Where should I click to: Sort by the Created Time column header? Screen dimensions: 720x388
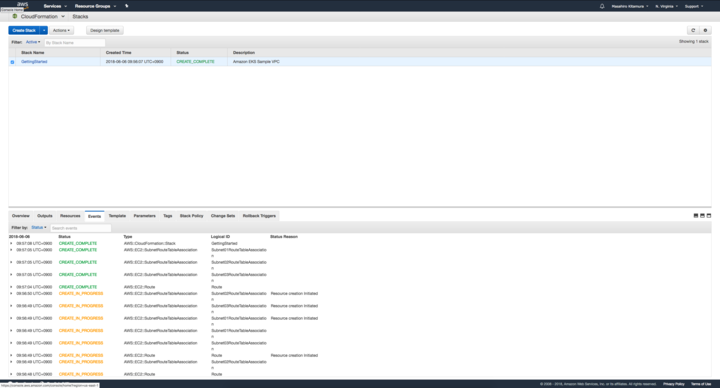tap(118, 53)
